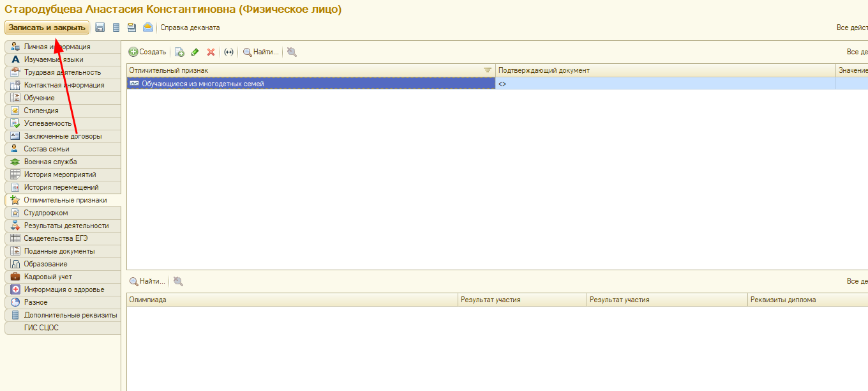The height and width of the screenshot is (391, 868).
Task: Click sort indicator in Отличительный признак header
Action: pyautogui.click(x=488, y=70)
